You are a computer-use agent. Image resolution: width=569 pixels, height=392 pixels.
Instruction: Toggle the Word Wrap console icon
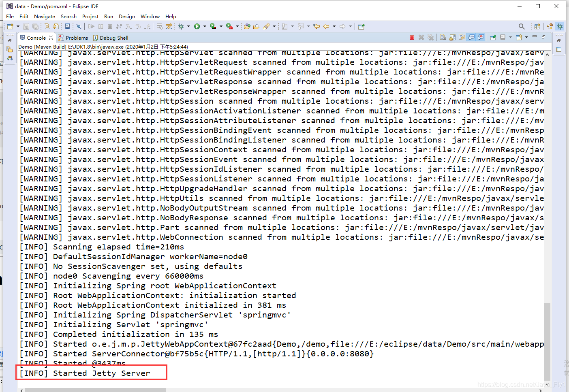tap(462, 37)
